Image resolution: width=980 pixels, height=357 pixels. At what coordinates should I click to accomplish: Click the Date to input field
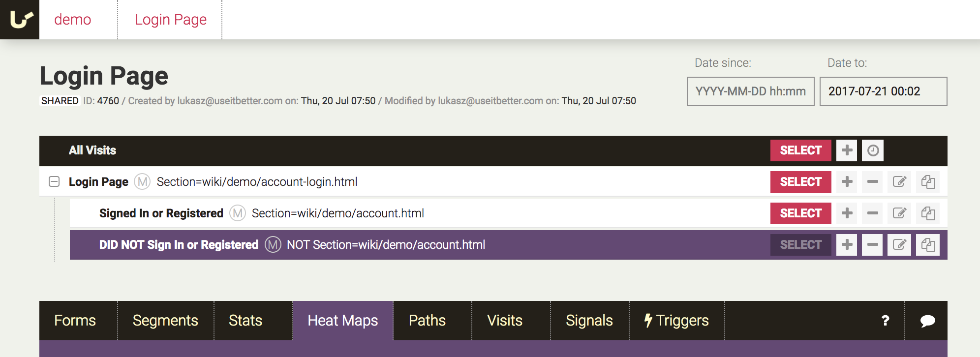[x=883, y=91]
